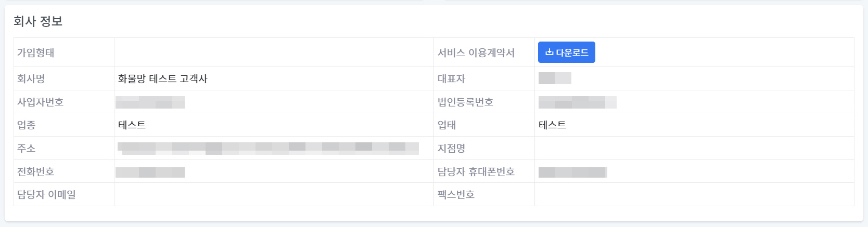Click the 담당자 이메일 label
Image resolution: width=868 pixels, height=227 pixels.
tap(46, 195)
